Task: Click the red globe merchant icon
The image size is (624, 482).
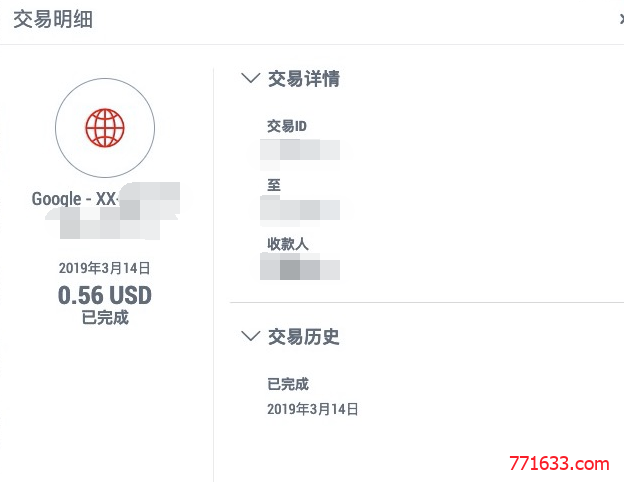Action: [105, 128]
